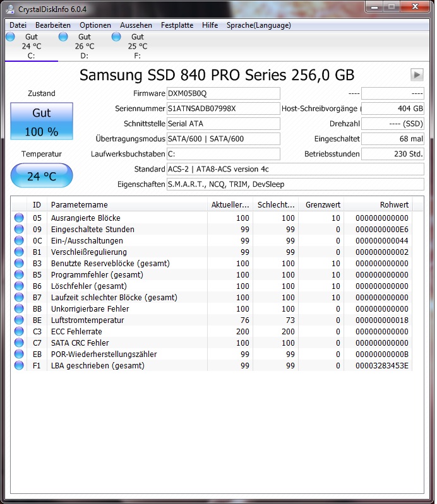Click the Seriennummer field S1ATNSADB07998X
437x504 pixels.
pos(224,108)
